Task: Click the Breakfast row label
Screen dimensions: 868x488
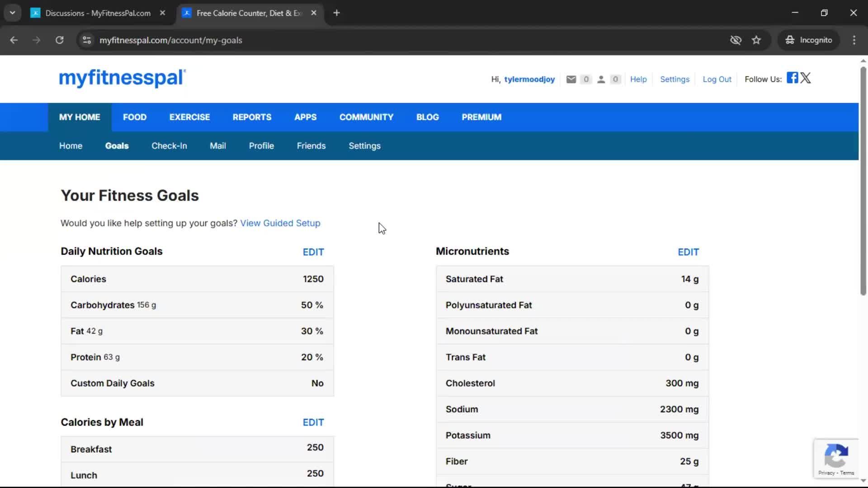Action: [91, 450]
